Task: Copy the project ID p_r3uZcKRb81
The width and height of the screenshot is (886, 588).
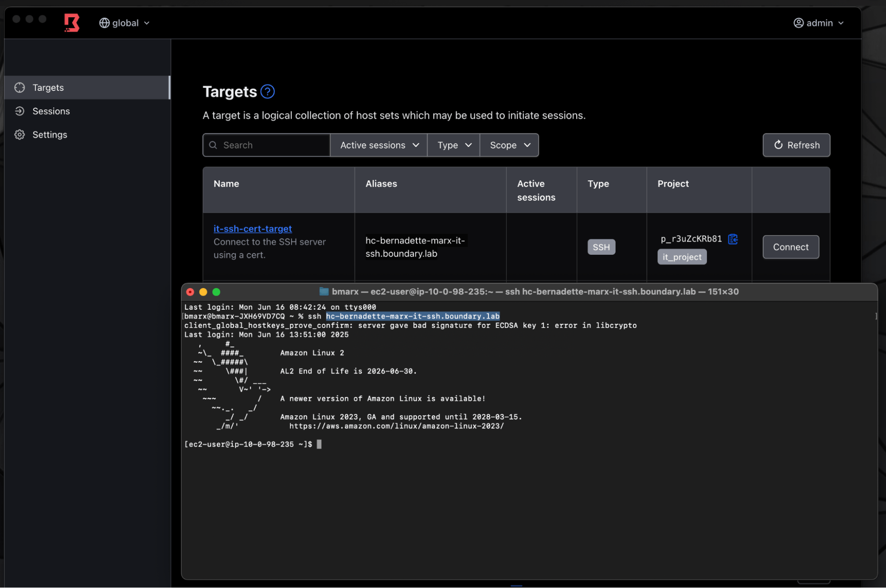Action: click(x=733, y=239)
